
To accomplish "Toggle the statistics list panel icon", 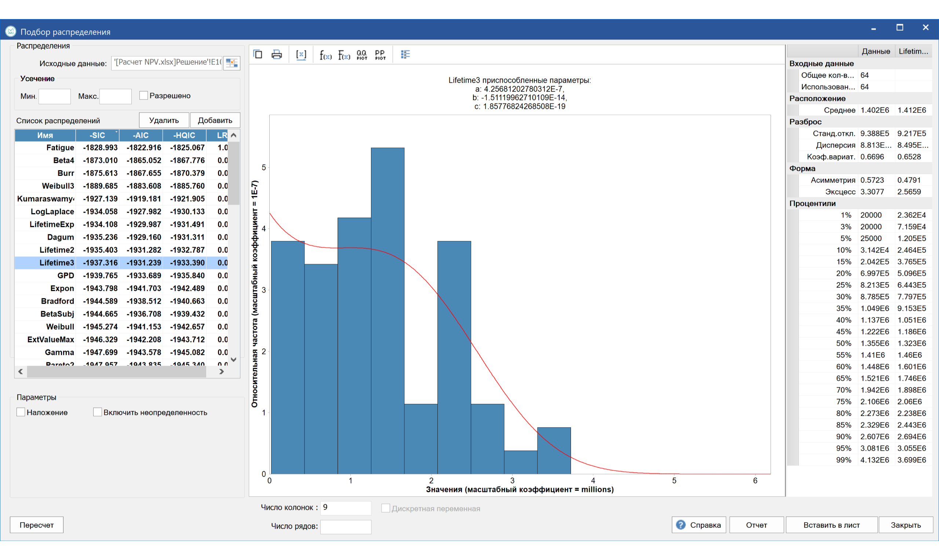I will [405, 55].
